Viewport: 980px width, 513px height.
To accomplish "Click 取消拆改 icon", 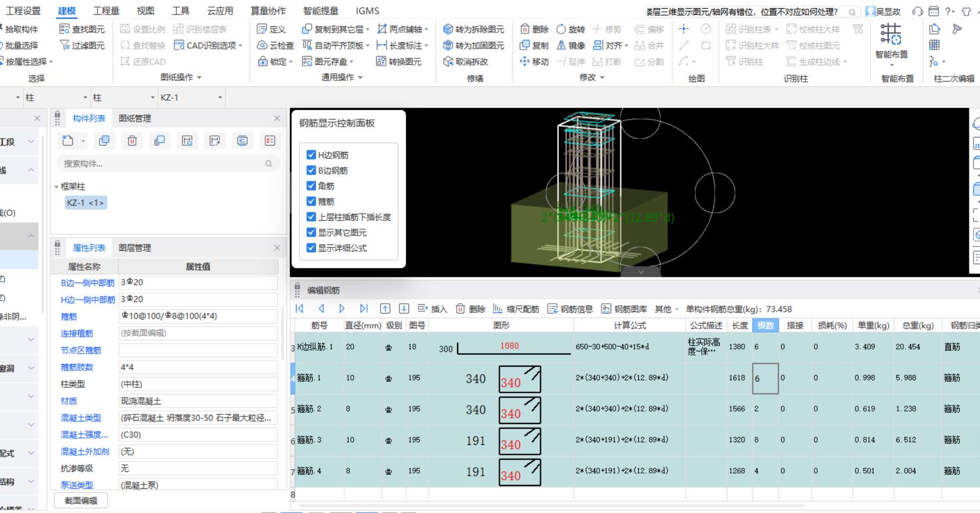I will point(447,61).
